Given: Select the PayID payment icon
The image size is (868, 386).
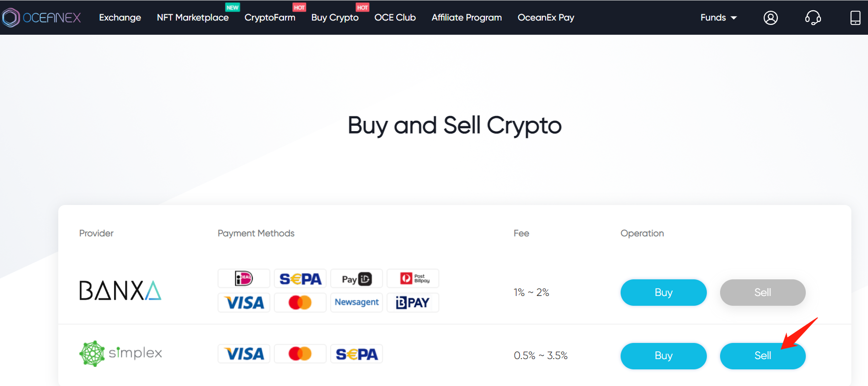Looking at the screenshot, I should tap(357, 278).
